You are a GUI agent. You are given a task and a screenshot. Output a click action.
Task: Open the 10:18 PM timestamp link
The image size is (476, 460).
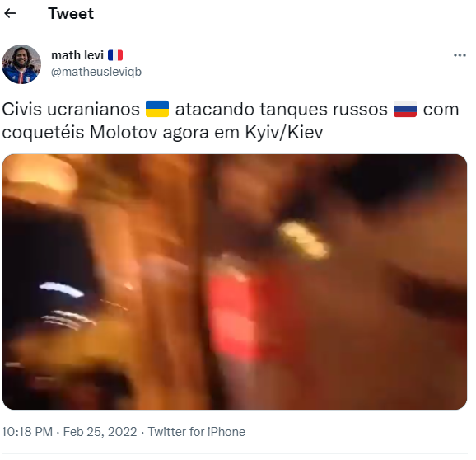[27, 432]
